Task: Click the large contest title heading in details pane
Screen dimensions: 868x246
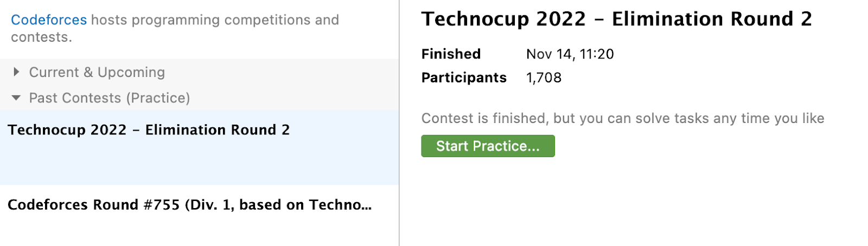Action: point(616,19)
